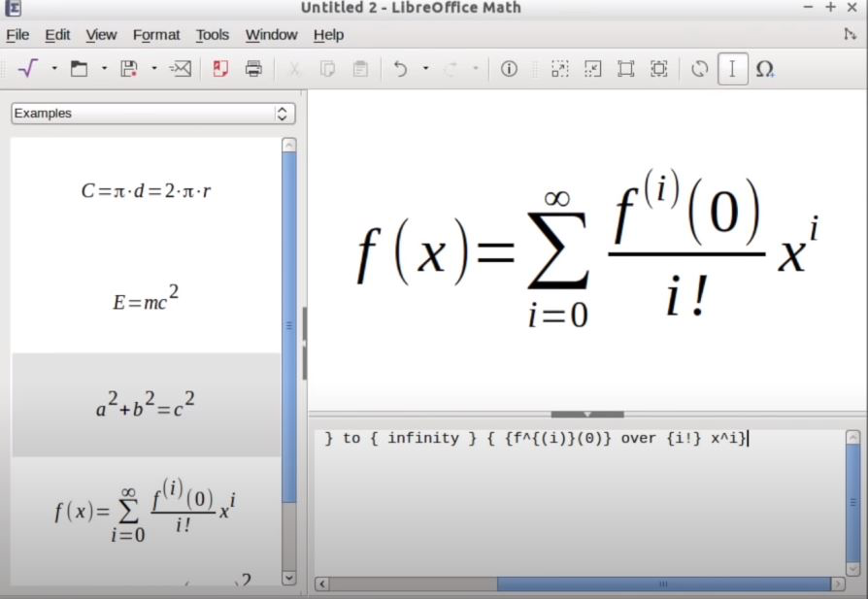Zoom out of the formula view
Screen dimensions: 868x599
pyautogui.click(x=592, y=68)
